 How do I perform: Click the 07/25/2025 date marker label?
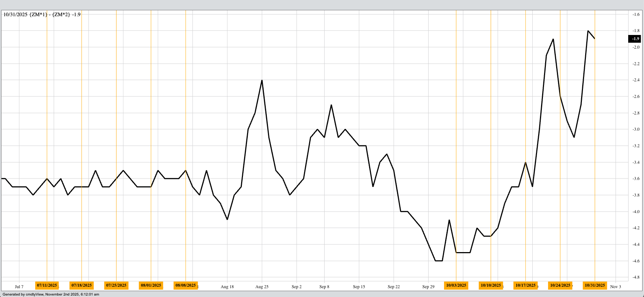pyautogui.click(x=116, y=285)
